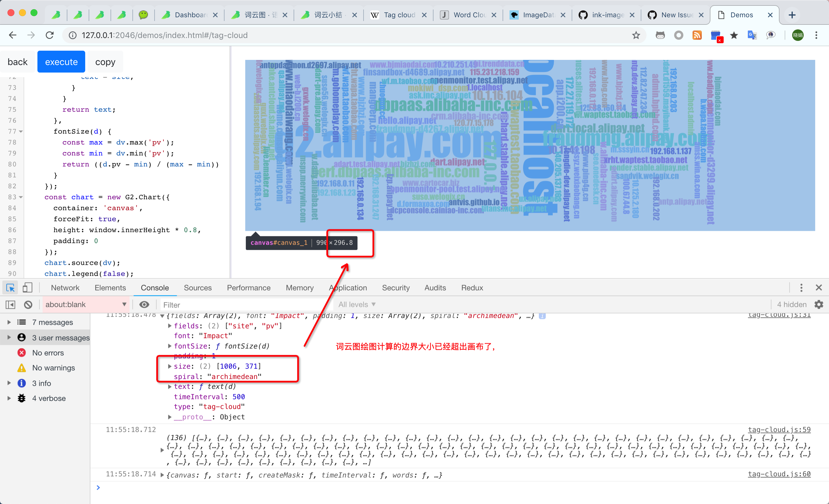Bookmark the page via star icon

click(x=636, y=35)
